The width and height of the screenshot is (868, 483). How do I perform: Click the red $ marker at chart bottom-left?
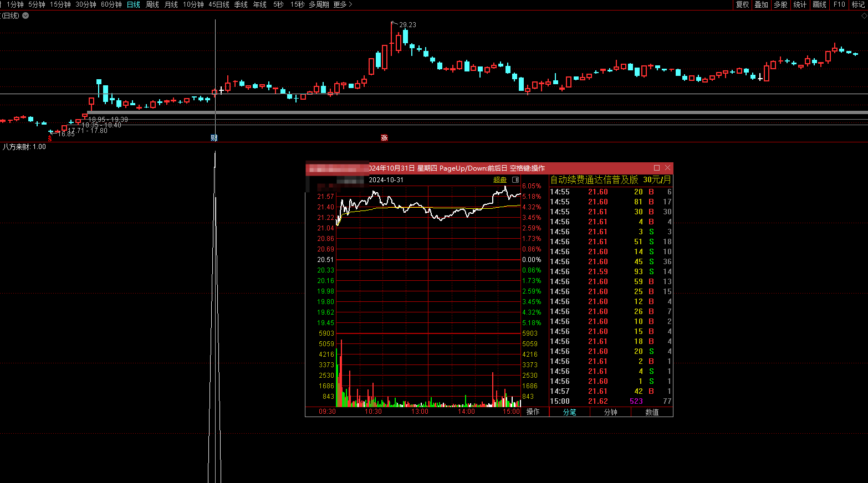tap(50, 138)
